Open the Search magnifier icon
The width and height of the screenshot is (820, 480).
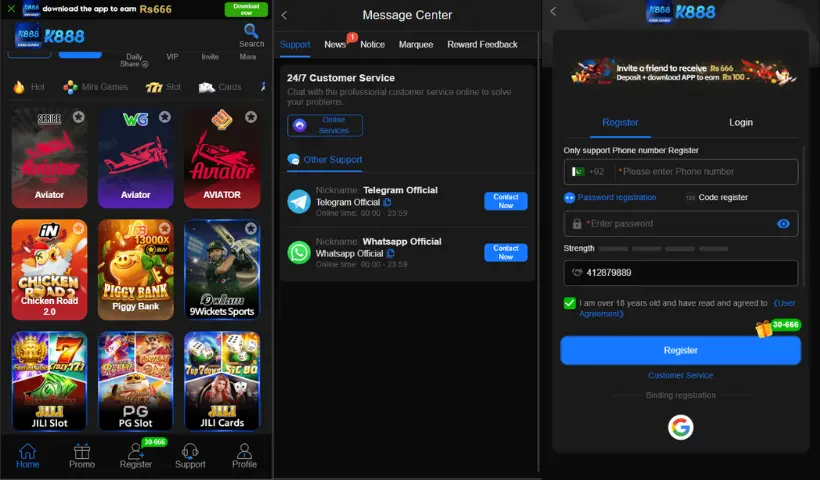[252, 31]
